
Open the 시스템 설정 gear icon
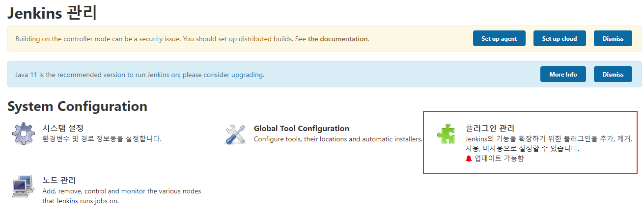point(24,134)
